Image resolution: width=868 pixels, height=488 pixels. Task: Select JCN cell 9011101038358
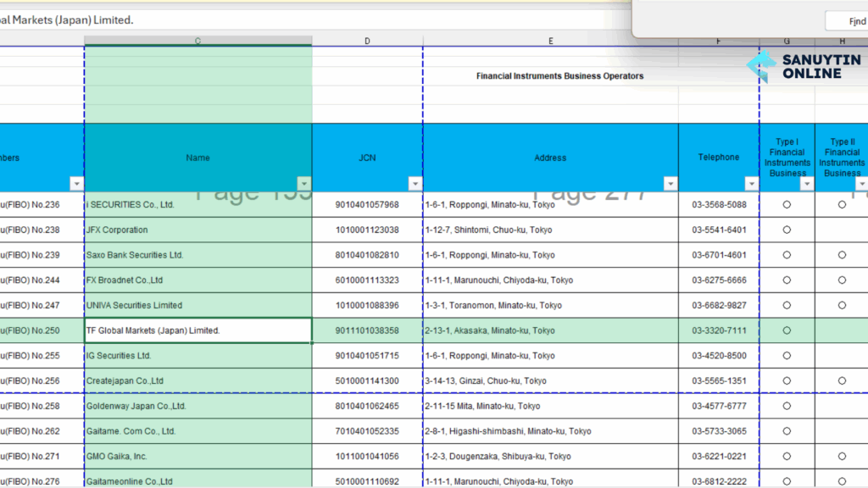pyautogui.click(x=368, y=330)
